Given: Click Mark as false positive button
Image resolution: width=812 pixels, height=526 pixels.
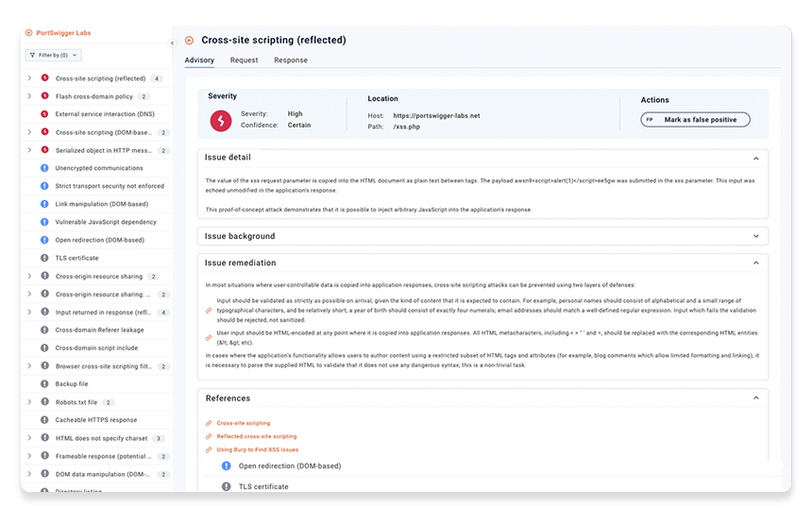Looking at the screenshot, I should pyautogui.click(x=696, y=120).
